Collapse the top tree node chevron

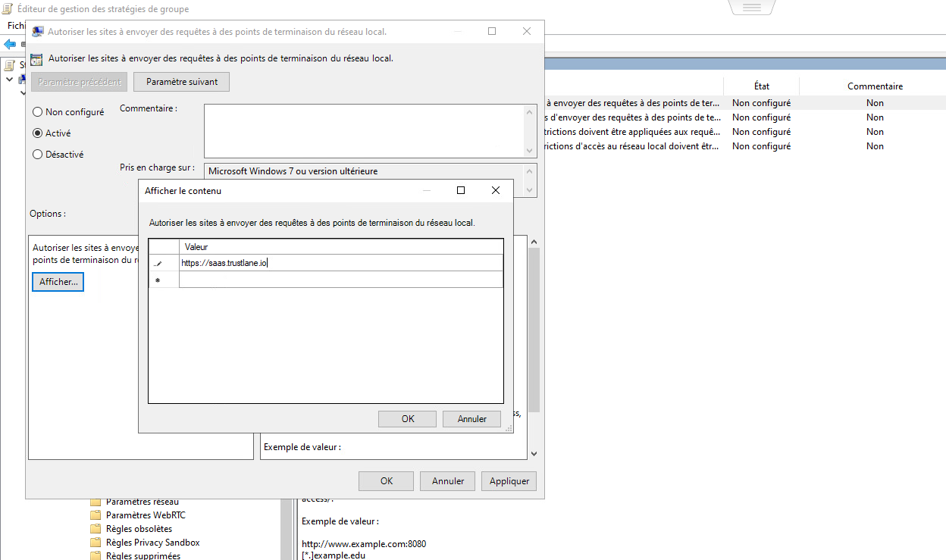click(x=9, y=80)
